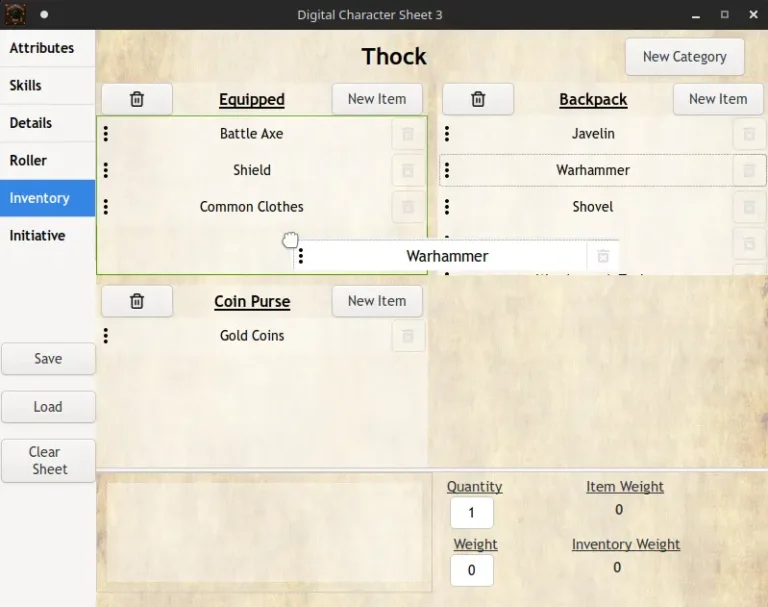Remove Battle Axe using its delete icon
Viewport: 768px width, 607px height.
[x=408, y=134]
